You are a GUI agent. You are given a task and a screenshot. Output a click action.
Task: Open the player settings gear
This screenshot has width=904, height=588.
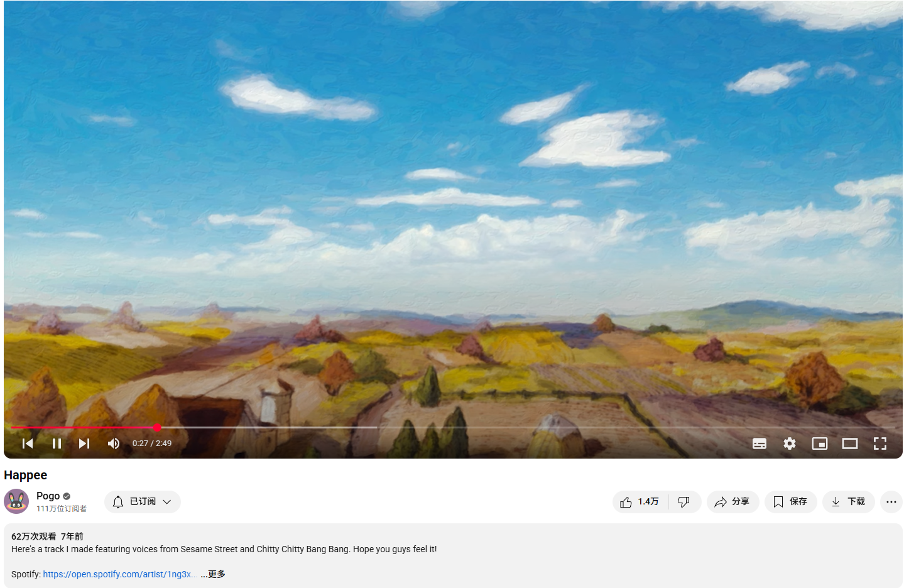point(790,444)
